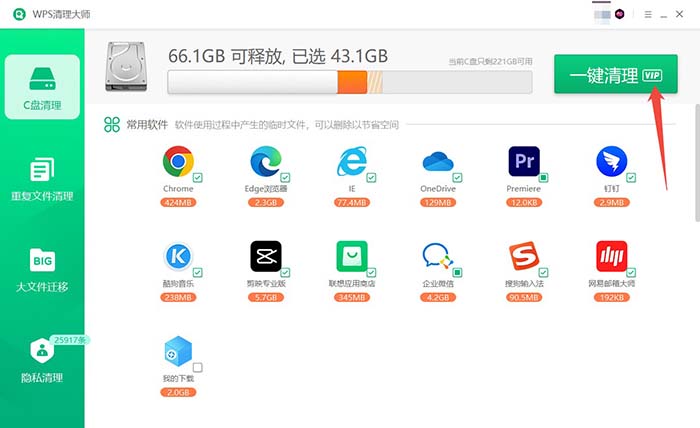This screenshot has width=700, height=428.
Task: Uncheck the OneDrive checkbox
Action: tap(458, 178)
